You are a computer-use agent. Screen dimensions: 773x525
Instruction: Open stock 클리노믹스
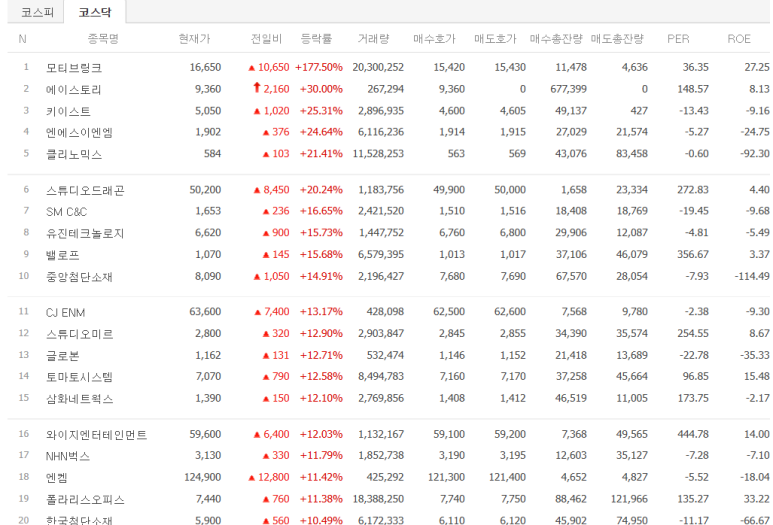(x=74, y=154)
